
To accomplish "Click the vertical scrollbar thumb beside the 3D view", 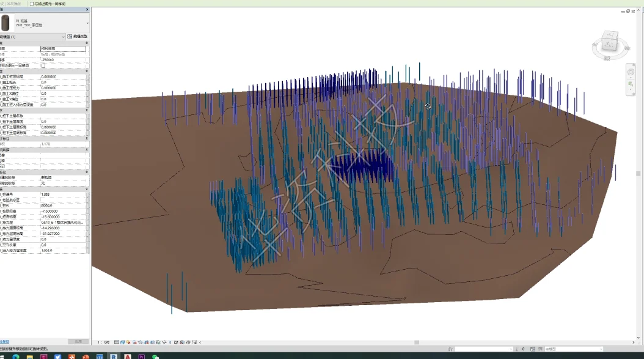I will click(x=638, y=174).
